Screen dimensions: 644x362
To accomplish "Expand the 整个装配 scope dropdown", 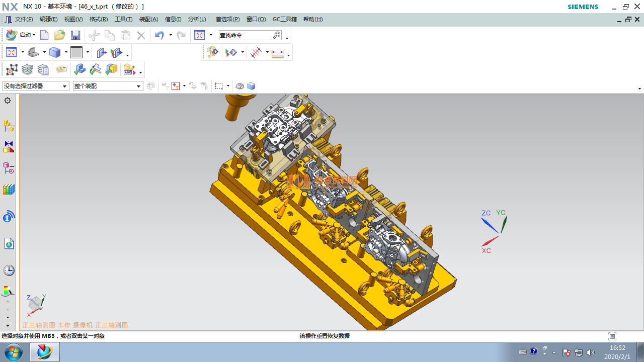I will pyautogui.click(x=139, y=86).
